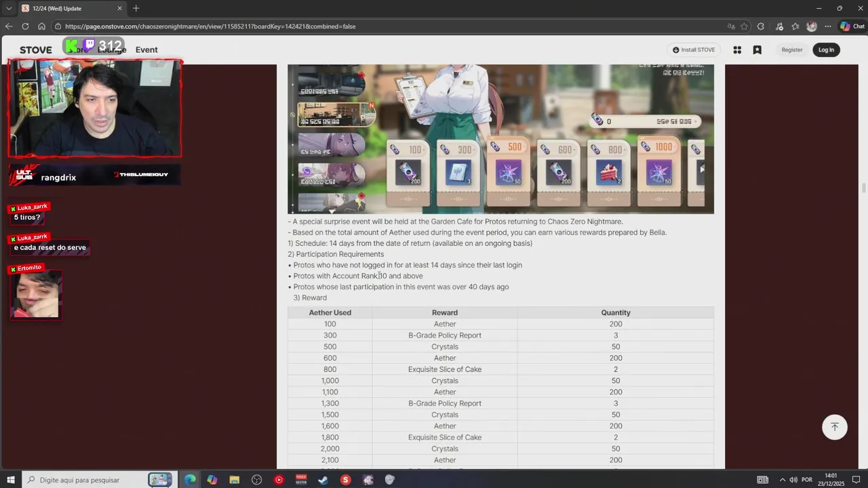Screen dimensions: 868x488
Task: Show hidden system tray icons chevron
Action: pos(782,480)
